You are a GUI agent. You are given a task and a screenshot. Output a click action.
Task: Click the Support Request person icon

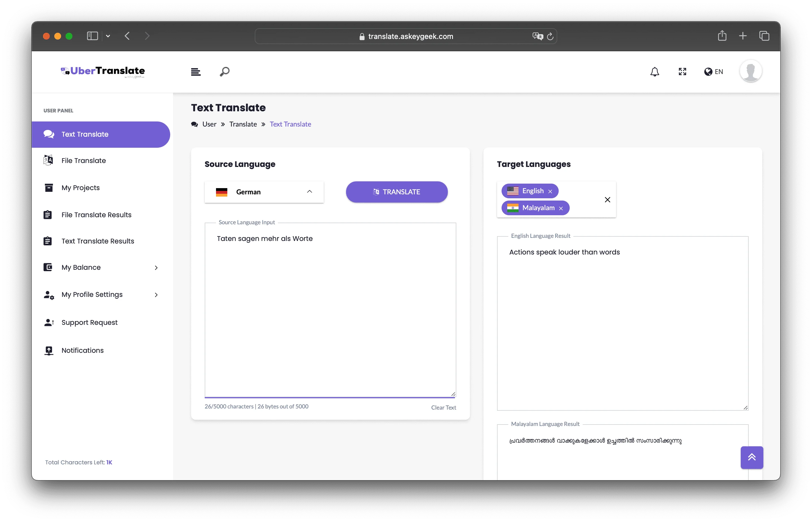point(49,322)
